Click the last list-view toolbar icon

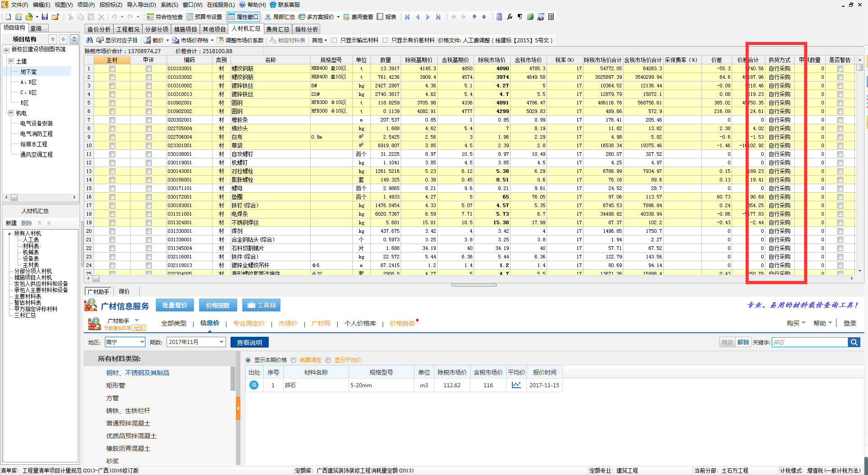pyautogui.click(x=551, y=17)
